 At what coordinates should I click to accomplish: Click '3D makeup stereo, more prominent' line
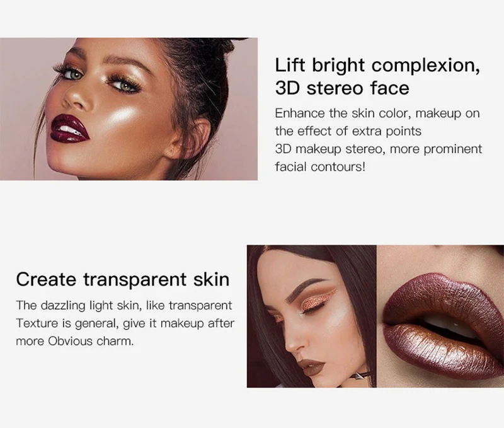click(x=379, y=149)
